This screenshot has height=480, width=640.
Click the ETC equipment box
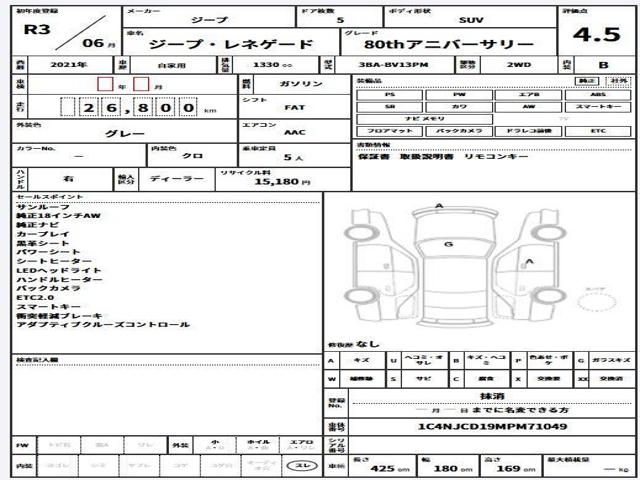[598, 131]
